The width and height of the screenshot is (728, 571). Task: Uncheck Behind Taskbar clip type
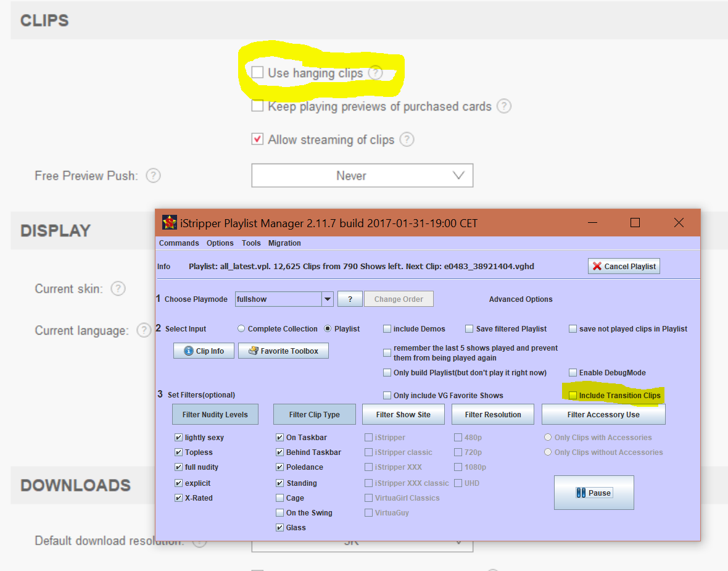click(x=279, y=452)
